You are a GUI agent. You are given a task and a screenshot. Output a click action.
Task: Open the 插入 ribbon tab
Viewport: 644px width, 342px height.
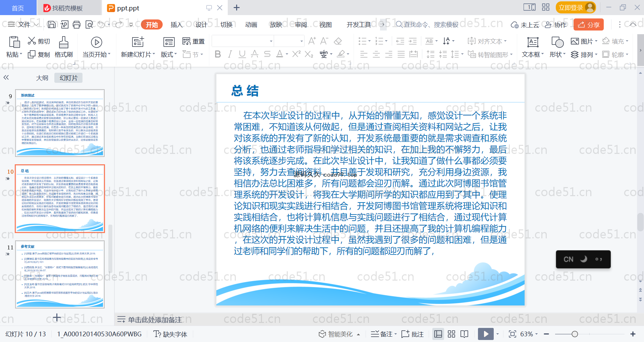point(176,24)
